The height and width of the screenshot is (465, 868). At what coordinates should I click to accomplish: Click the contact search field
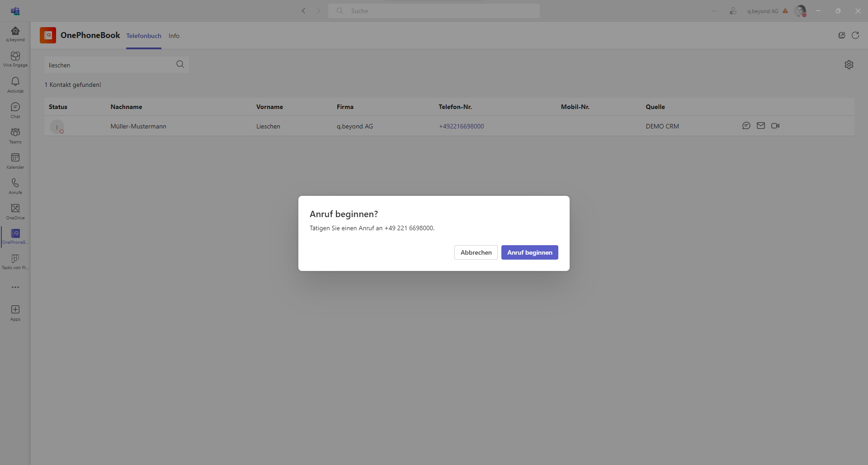click(111, 65)
